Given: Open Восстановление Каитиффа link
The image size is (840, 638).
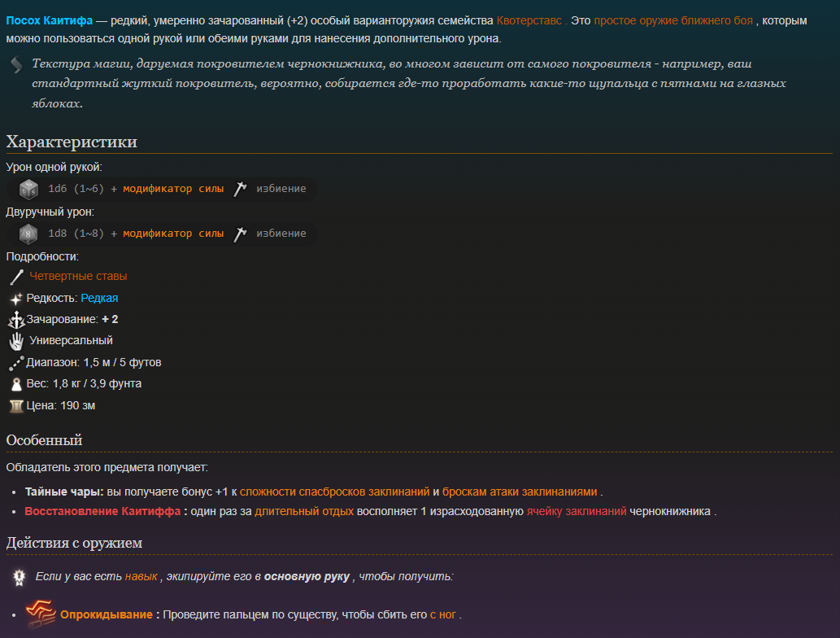Looking at the screenshot, I should [x=102, y=512].
